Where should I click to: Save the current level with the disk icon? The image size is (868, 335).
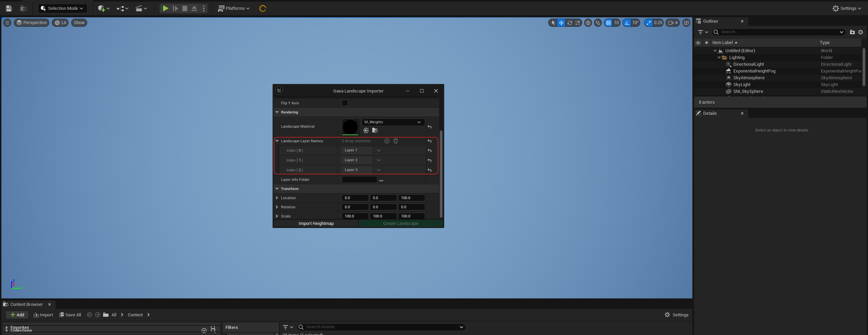pyautogui.click(x=9, y=8)
